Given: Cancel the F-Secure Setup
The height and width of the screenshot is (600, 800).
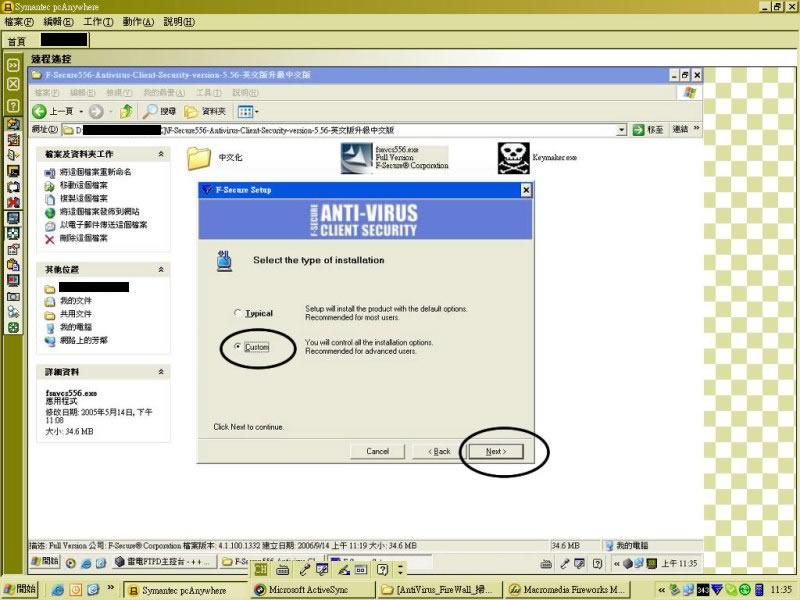Looking at the screenshot, I should [x=378, y=452].
